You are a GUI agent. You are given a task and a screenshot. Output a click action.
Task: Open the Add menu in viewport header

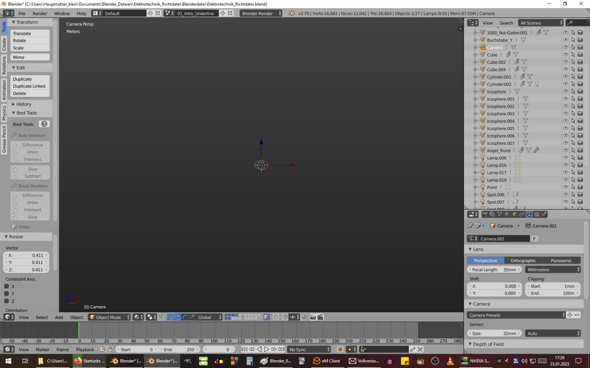pyautogui.click(x=59, y=317)
